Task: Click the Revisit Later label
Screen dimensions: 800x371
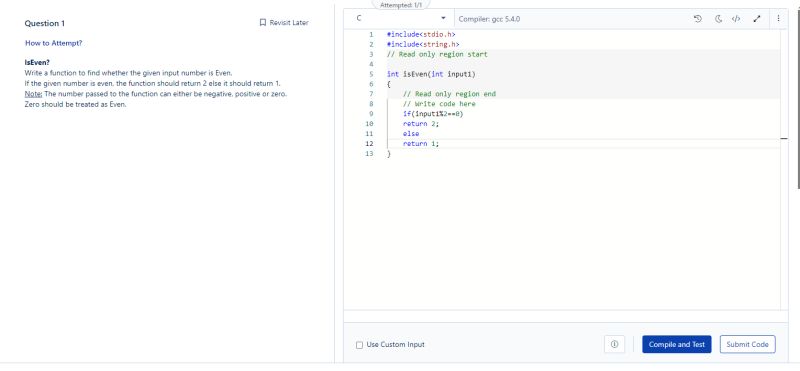Action: pyautogui.click(x=289, y=22)
